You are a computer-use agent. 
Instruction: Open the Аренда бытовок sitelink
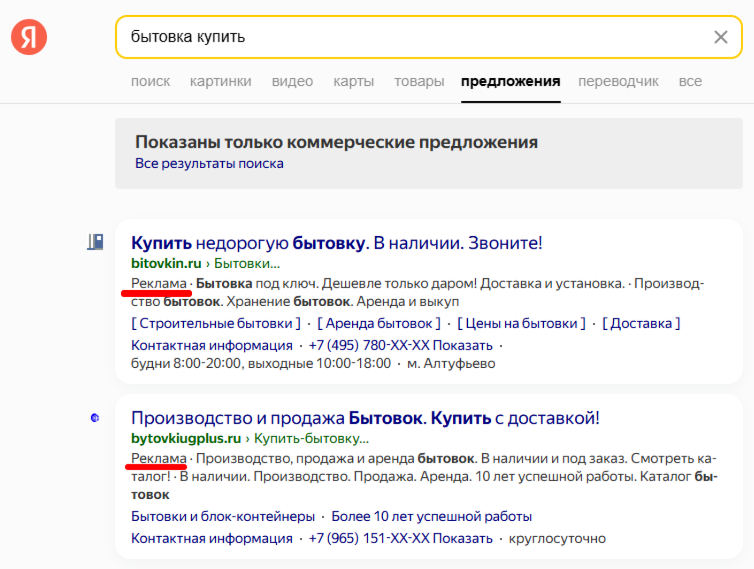379,323
